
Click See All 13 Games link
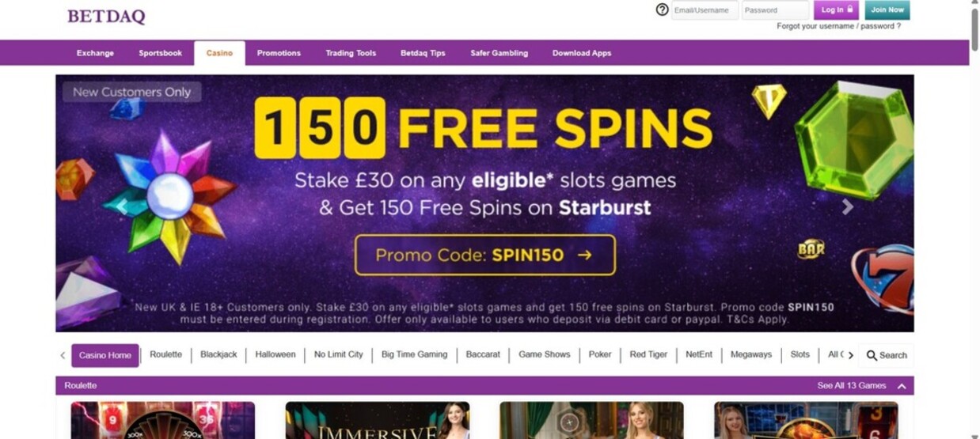851,386
